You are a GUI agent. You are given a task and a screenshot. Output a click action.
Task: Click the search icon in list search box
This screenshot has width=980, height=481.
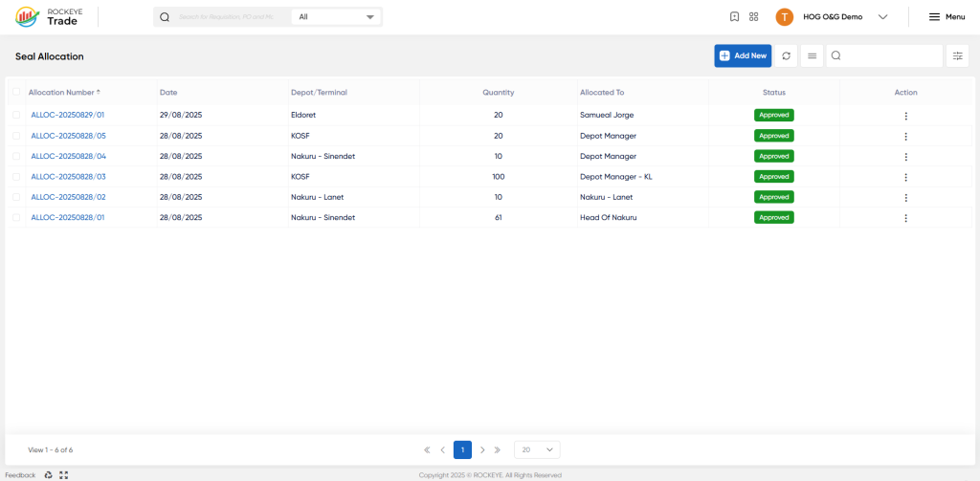(835, 55)
